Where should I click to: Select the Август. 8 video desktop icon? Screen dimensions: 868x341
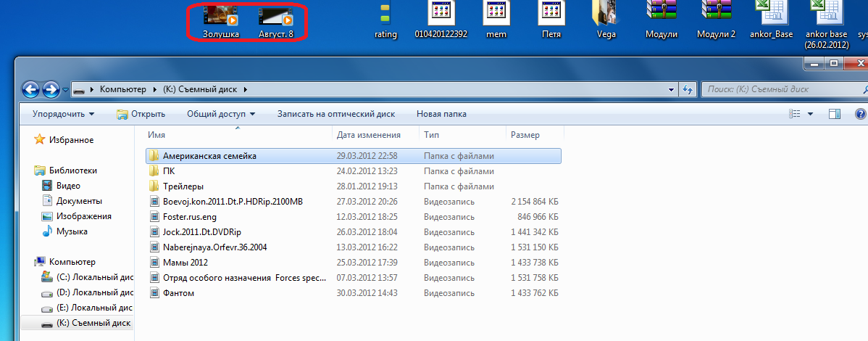275,21
